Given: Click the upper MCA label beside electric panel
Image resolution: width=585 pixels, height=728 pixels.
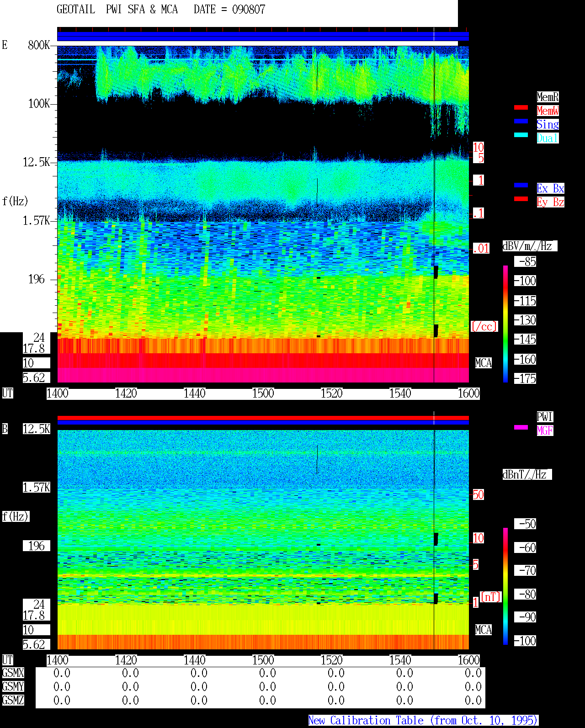Looking at the screenshot, I should tap(484, 363).
